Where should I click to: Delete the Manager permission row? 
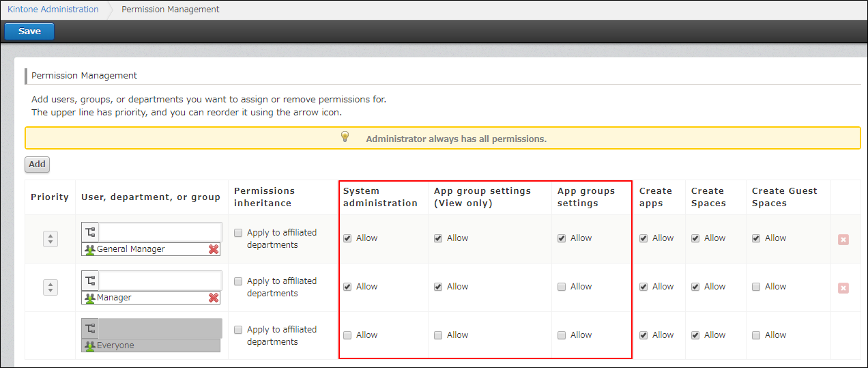[x=843, y=288]
